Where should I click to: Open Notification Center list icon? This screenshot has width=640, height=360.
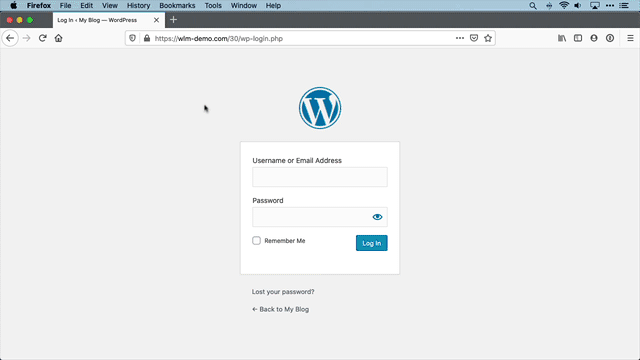pos(624,6)
